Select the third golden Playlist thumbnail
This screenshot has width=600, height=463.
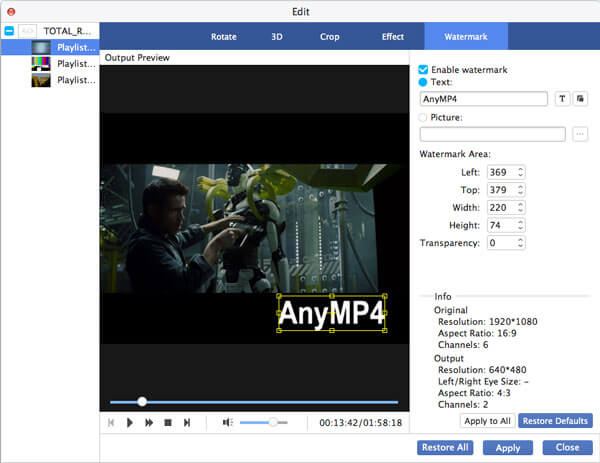41,80
